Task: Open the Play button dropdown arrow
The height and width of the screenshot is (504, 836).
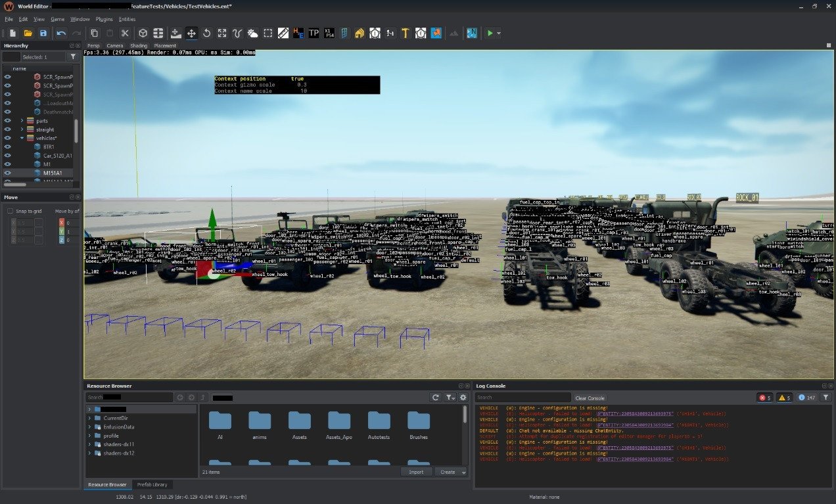Action: click(499, 33)
